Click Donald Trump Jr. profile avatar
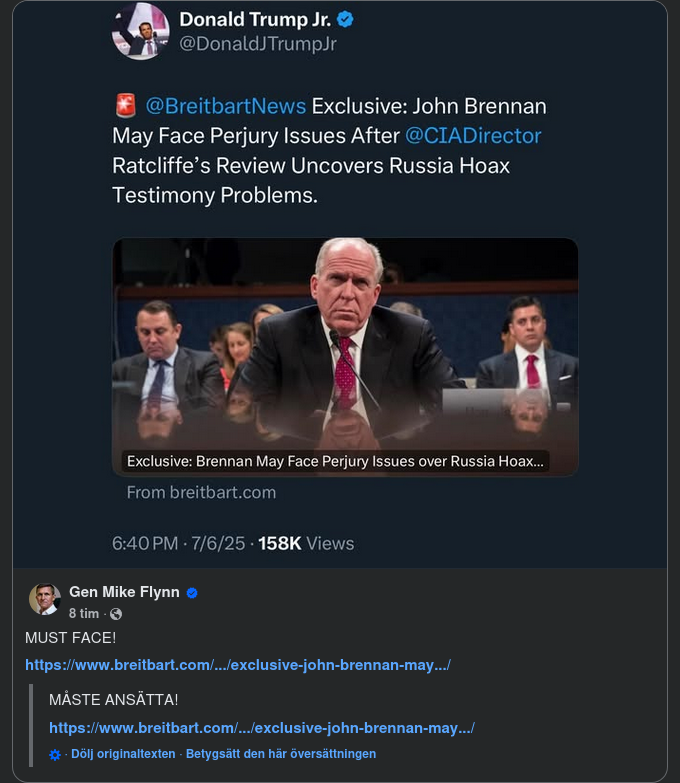 tap(141, 32)
